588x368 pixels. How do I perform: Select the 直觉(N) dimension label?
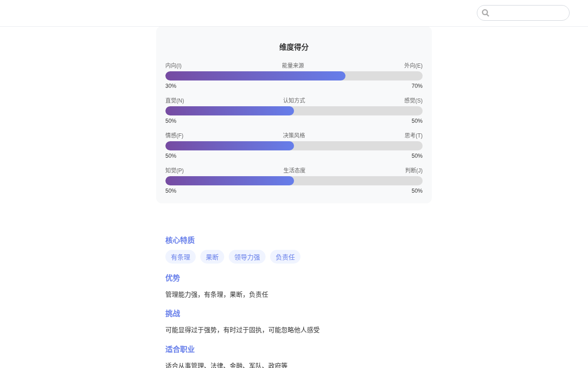click(175, 100)
